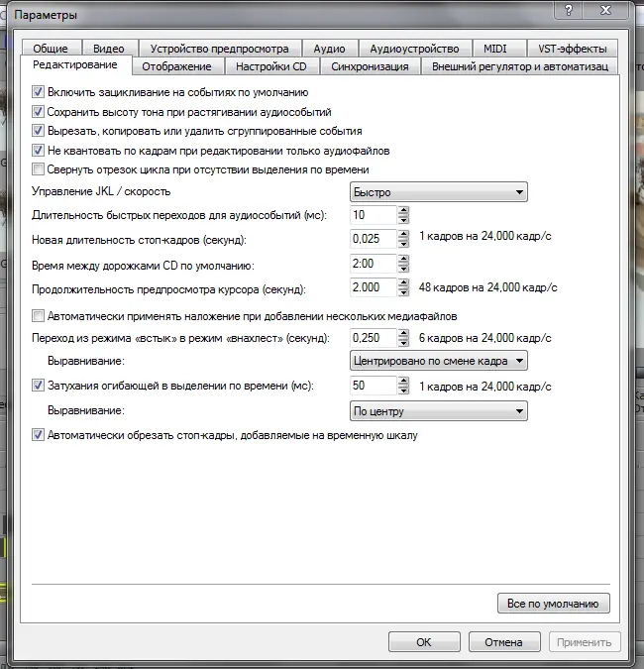Screen dimensions: 644x669
Task: Uncheck Сохранить высоту тона при растягивании
Action: (x=38, y=111)
